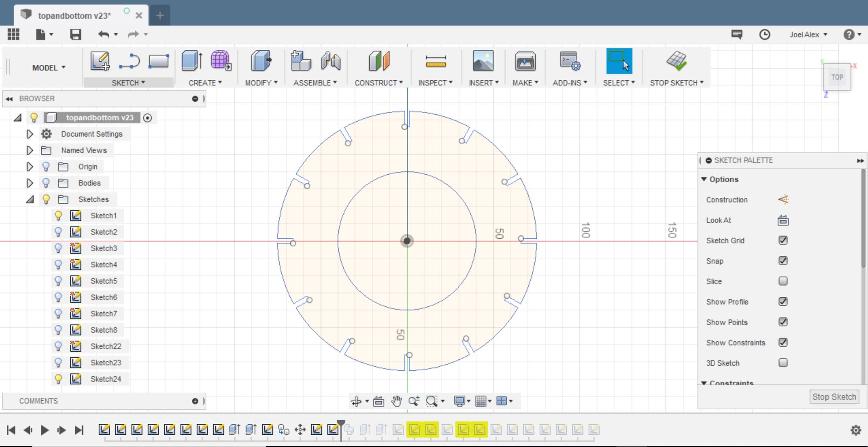Expand the Document Settings node
This screenshot has height=447, width=868.
point(29,134)
